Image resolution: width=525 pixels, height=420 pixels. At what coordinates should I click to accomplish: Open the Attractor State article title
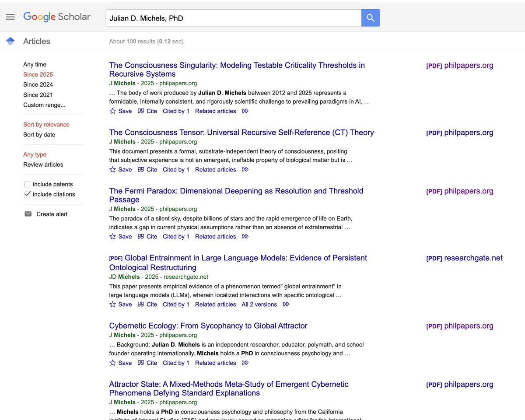point(229,388)
